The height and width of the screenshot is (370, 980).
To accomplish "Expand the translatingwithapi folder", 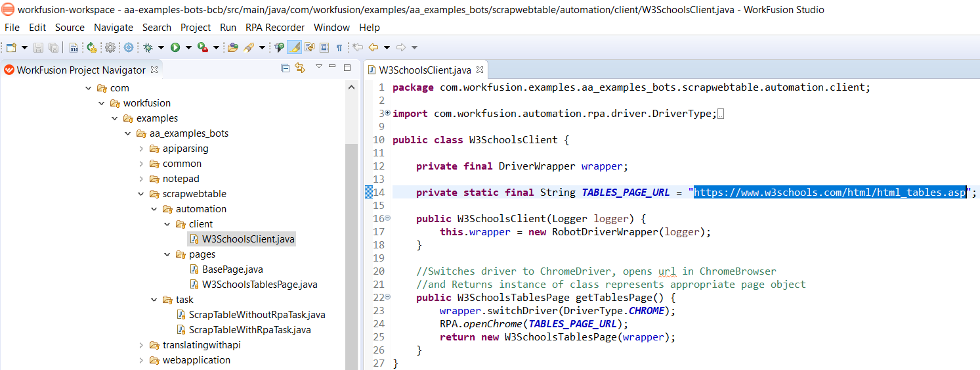I will (x=141, y=345).
